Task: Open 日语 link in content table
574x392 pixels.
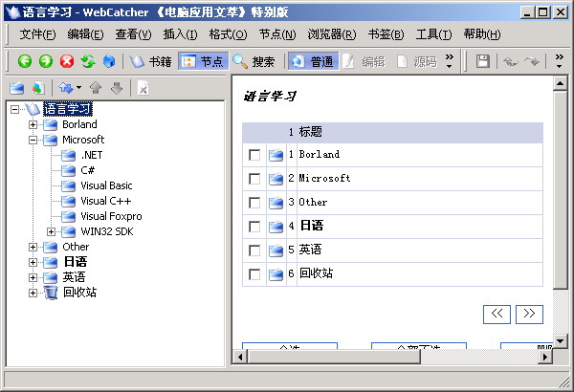Action: click(312, 226)
